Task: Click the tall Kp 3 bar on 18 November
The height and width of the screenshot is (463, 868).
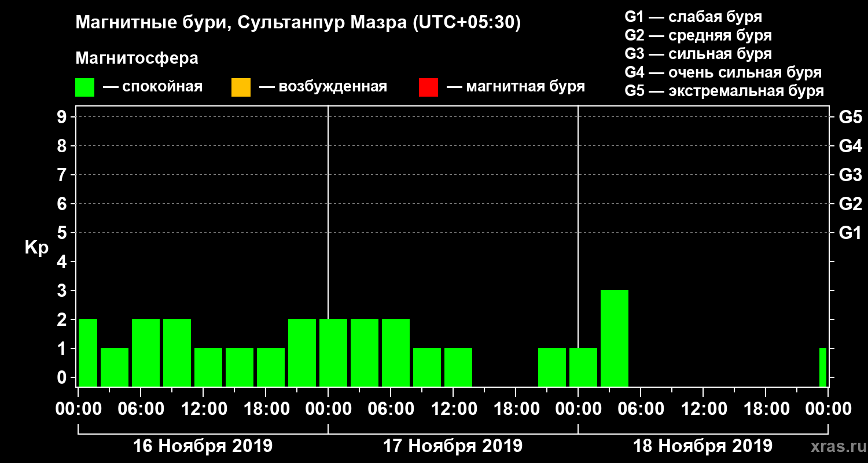Action: (x=615, y=338)
